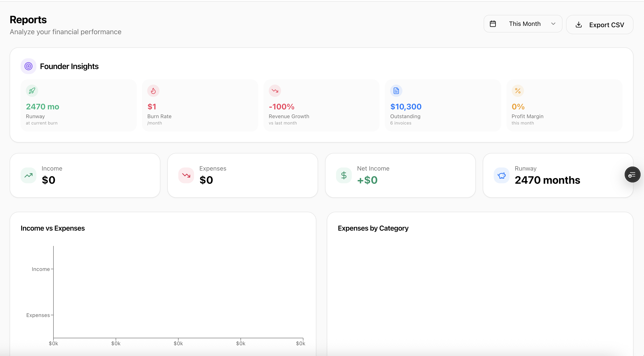
Task: Click the Expenses by Category heading
Action: pos(373,228)
